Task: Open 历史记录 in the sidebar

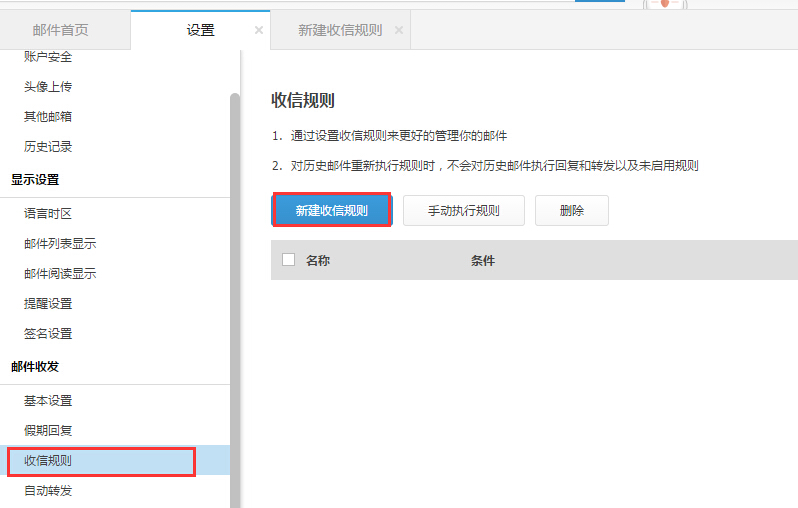Action: (x=48, y=147)
